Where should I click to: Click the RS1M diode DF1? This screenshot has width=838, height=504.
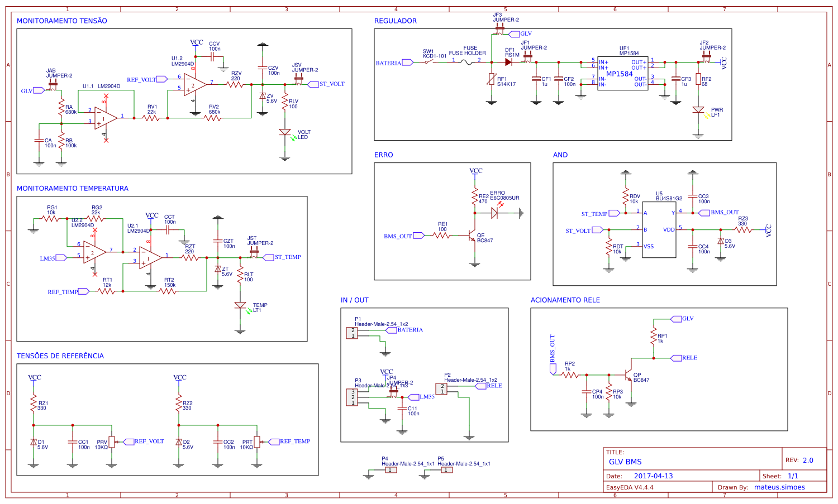coord(508,62)
